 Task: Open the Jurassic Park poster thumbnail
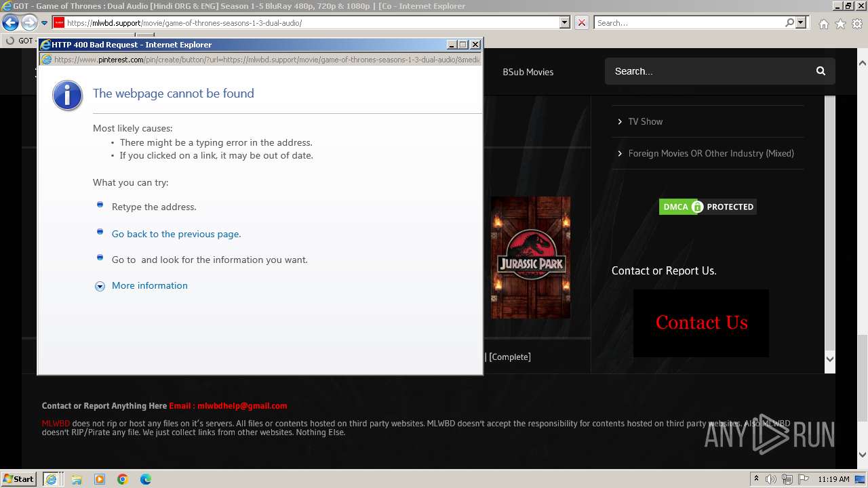[x=530, y=258]
